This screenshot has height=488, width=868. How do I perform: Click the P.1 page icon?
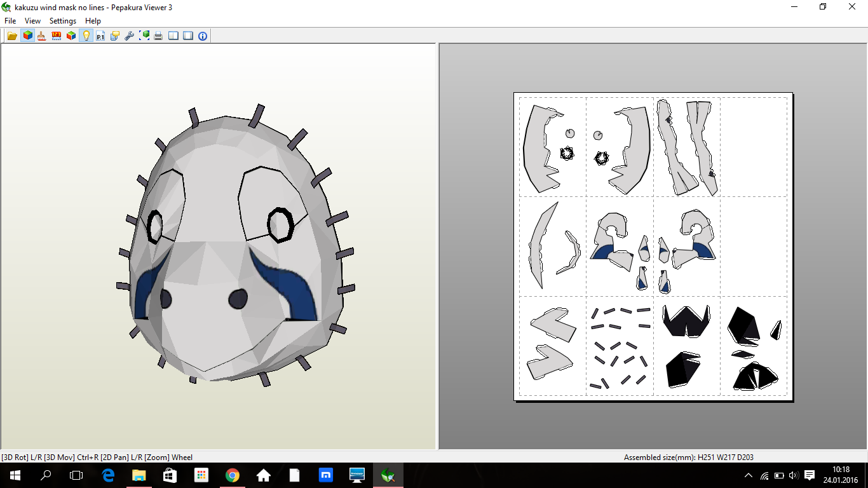click(100, 36)
